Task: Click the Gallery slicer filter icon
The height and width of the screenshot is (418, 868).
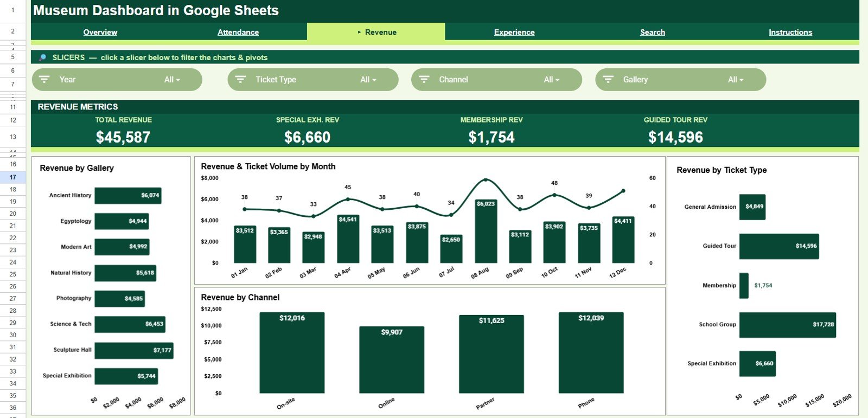Action: click(x=608, y=79)
